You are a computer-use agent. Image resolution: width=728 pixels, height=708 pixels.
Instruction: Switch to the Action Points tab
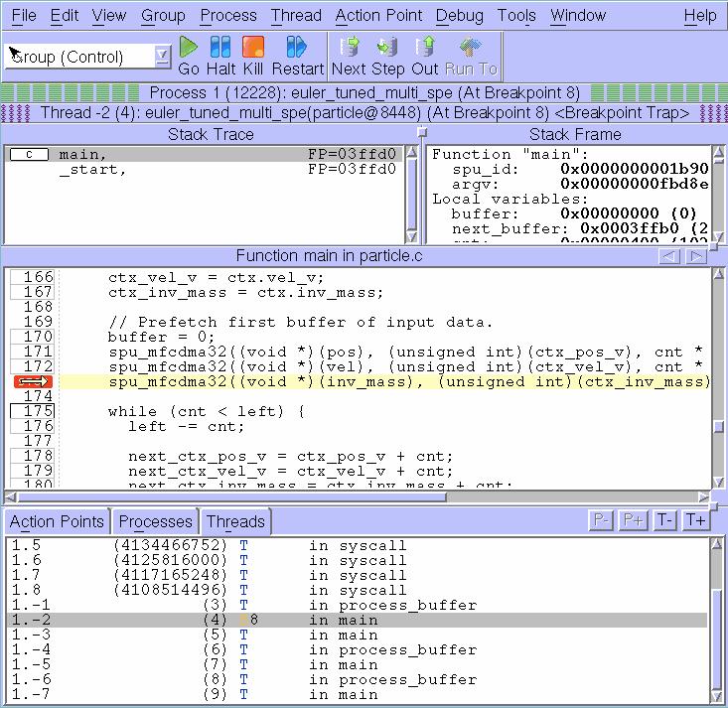pos(57,521)
